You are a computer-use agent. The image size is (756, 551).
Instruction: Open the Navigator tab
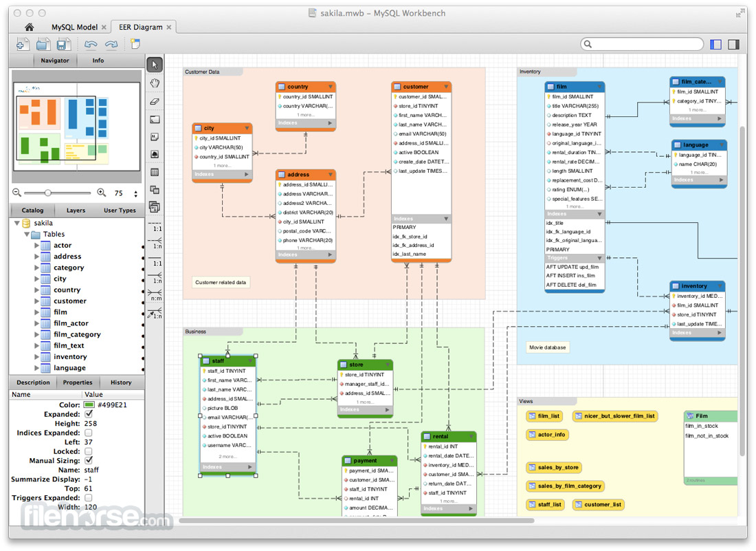pyautogui.click(x=55, y=61)
